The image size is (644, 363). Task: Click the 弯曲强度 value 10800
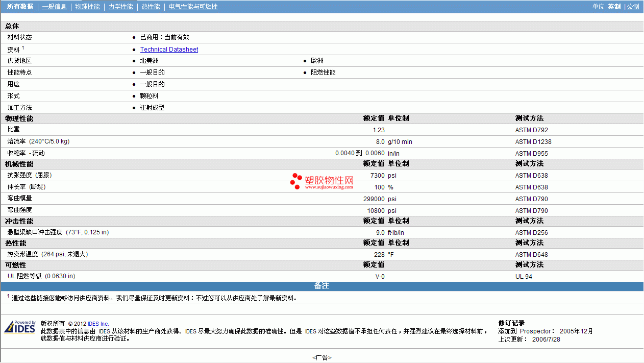click(376, 211)
